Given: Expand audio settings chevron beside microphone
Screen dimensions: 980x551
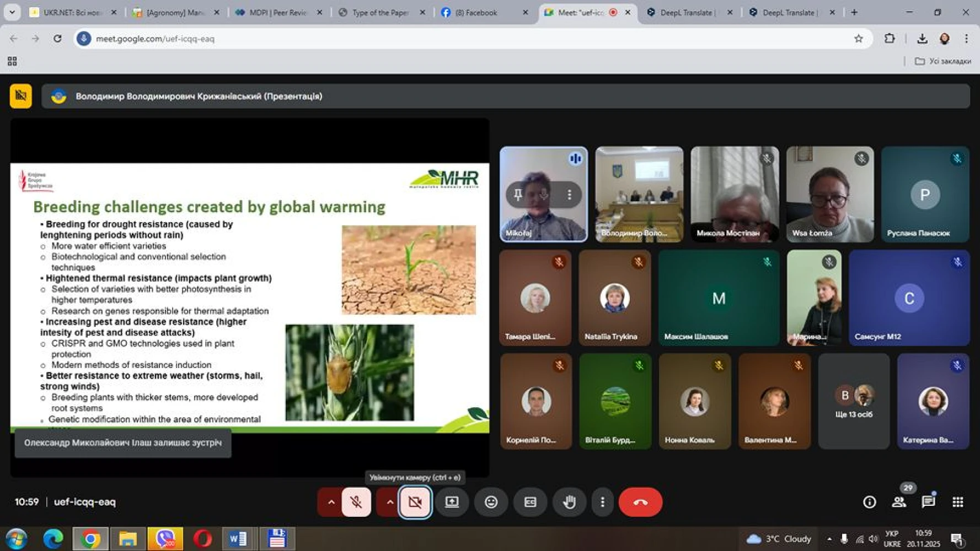Looking at the screenshot, I should coord(331,502).
